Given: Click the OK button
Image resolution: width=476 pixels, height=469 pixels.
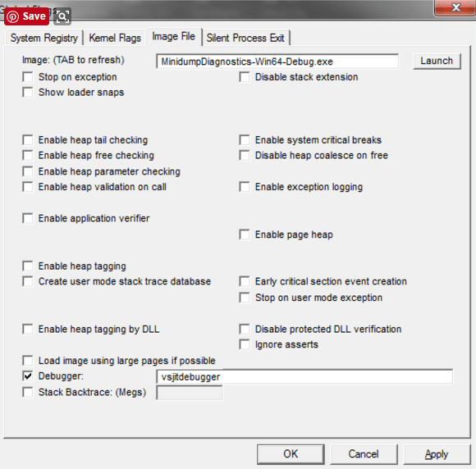Looking at the screenshot, I should (291, 454).
